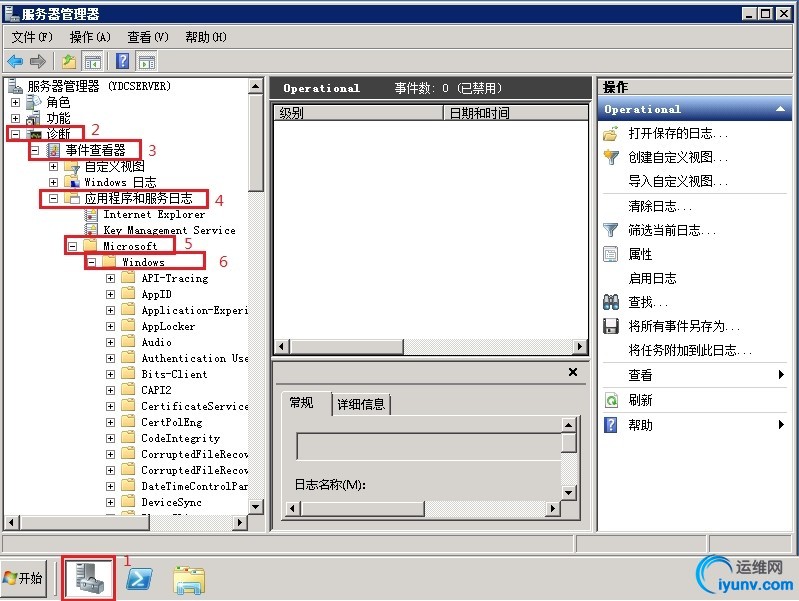Expand the Windows 日志 node
Image resolution: width=799 pixels, height=601 pixels.
[x=54, y=182]
